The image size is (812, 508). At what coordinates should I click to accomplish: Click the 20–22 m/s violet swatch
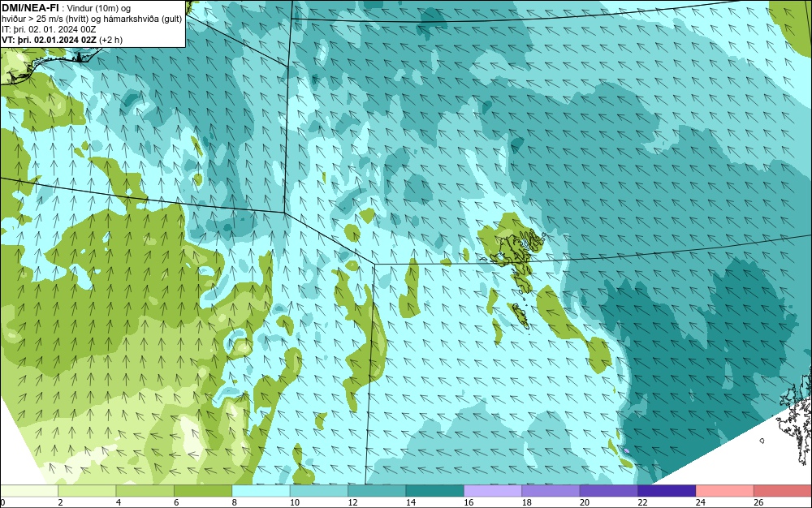(609, 491)
